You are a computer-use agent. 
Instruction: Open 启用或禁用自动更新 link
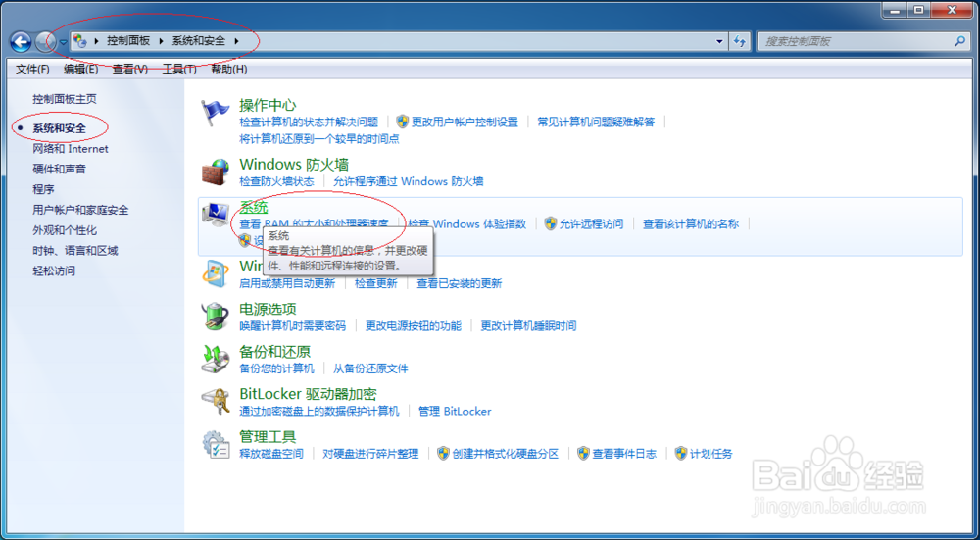pyautogui.click(x=287, y=283)
